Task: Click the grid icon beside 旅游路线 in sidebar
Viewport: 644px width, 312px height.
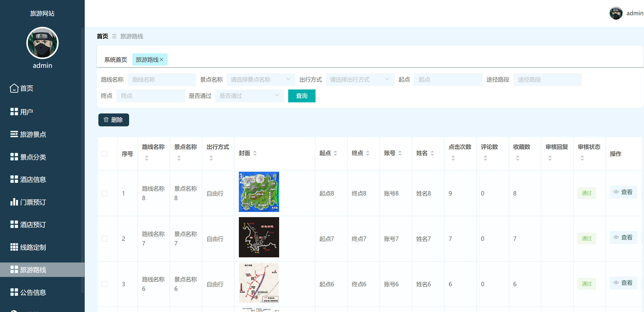Action: (x=14, y=269)
